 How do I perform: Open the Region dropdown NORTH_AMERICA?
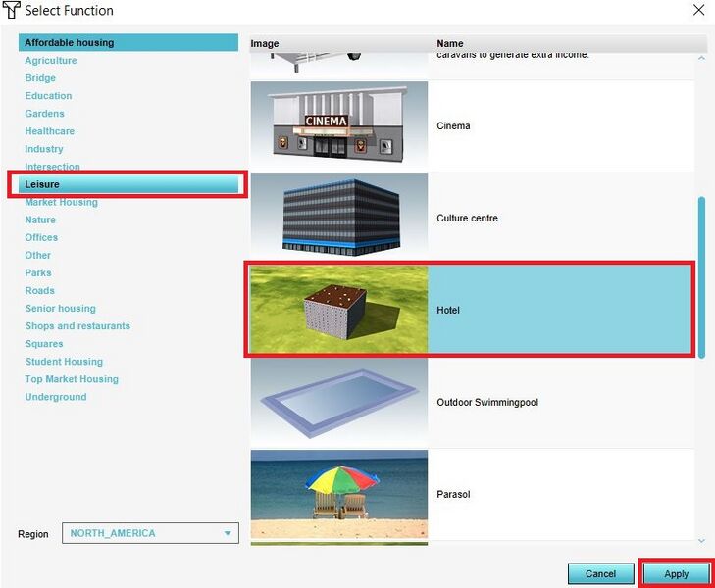point(150,533)
